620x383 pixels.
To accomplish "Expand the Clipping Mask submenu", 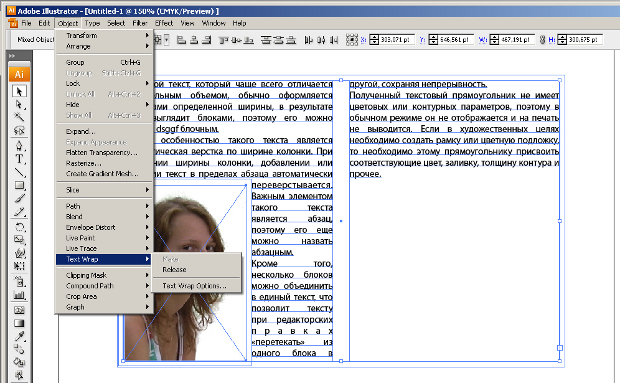I will [104, 275].
